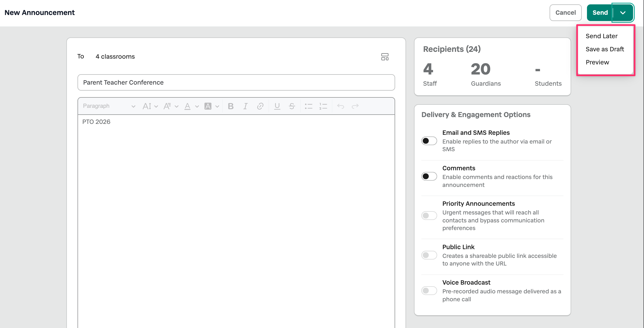Expand the font family dropdown chevron
Image resolution: width=644 pixels, height=328 pixels.
(x=177, y=106)
